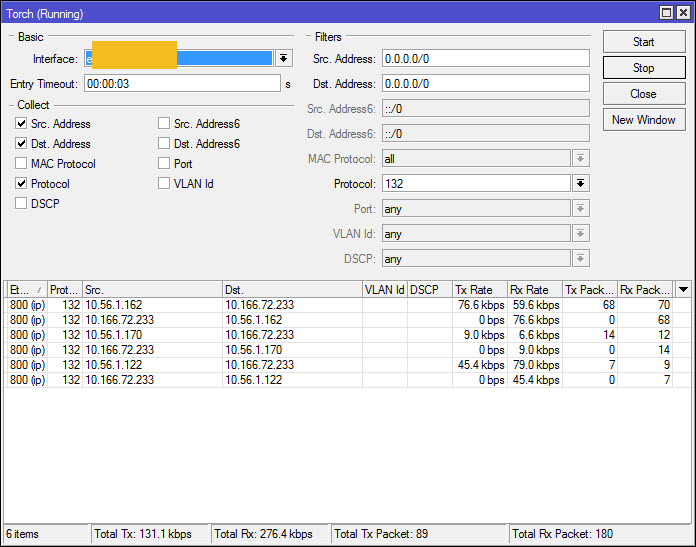Open the Interface dropdown arrow
This screenshot has height=547, width=696.
pos(284,58)
